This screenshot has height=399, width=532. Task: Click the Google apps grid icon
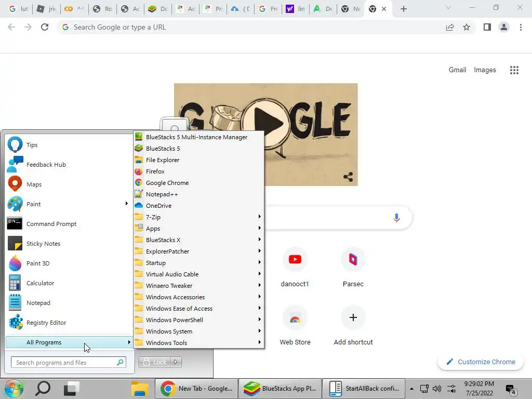pyautogui.click(x=514, y=70)
